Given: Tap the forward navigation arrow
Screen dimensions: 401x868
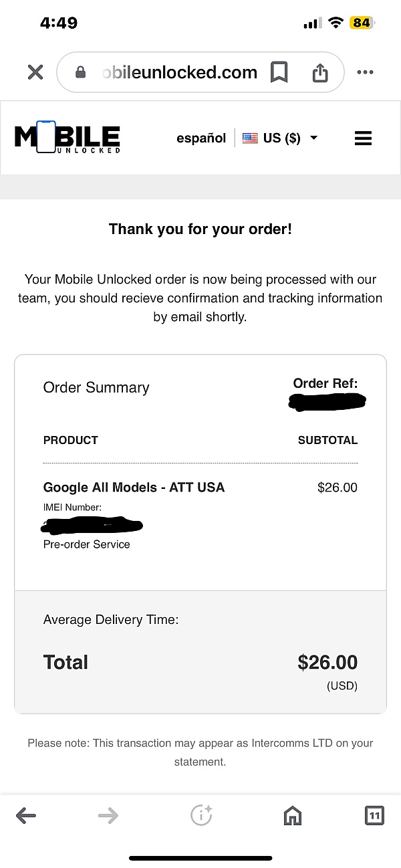Looking at the screenshot, I should (108, 815).
